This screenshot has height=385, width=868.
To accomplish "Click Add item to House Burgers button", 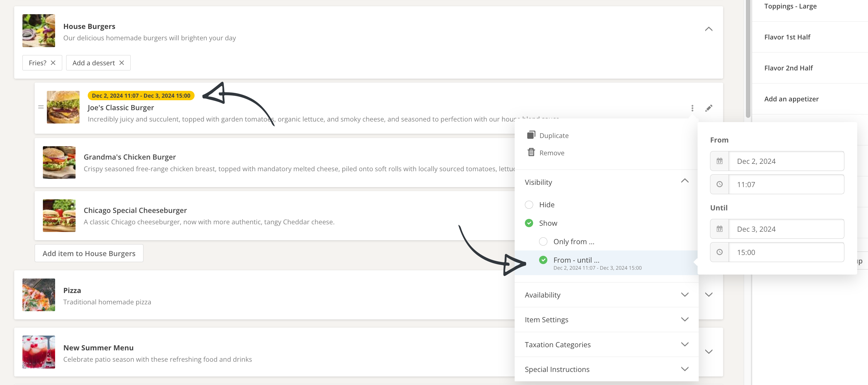I will click(89, 253).
